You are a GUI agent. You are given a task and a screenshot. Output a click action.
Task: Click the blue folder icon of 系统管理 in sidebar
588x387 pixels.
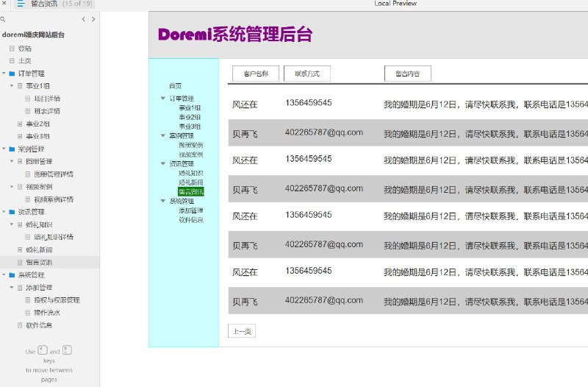pyautogui.click(x=12, y=275)
